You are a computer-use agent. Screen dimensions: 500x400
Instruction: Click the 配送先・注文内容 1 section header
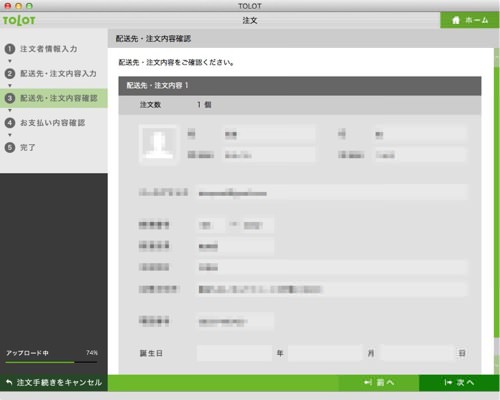300,86
